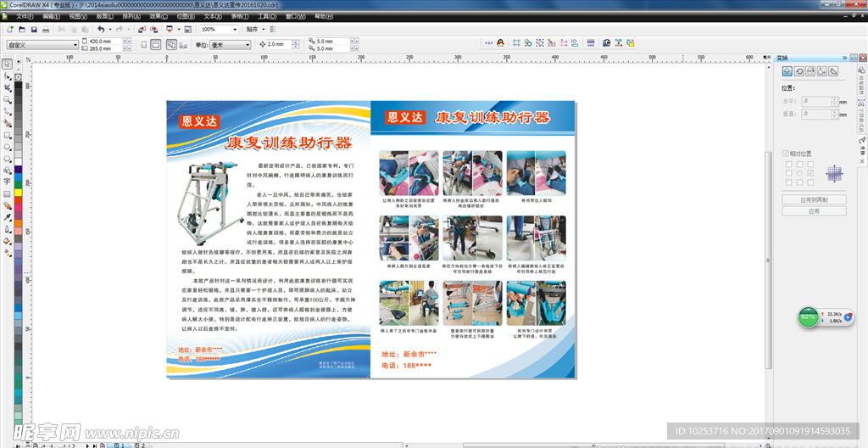Viewport: 868px width, 448px height.
Task: Check the top-left anchor box
Action: tap(789, 164)
